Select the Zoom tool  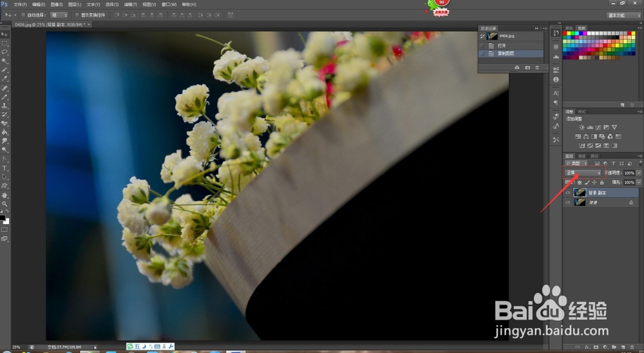tap(5, 204)
